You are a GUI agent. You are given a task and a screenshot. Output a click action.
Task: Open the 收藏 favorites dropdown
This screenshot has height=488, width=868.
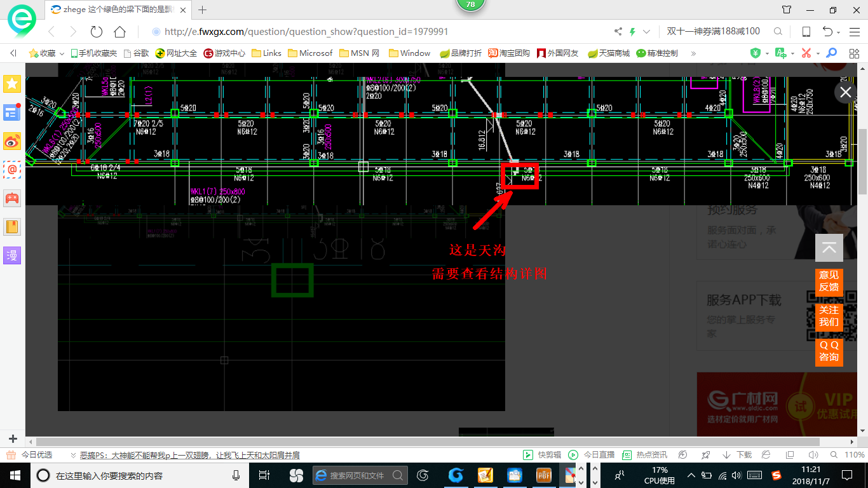[x=46, y=53]
